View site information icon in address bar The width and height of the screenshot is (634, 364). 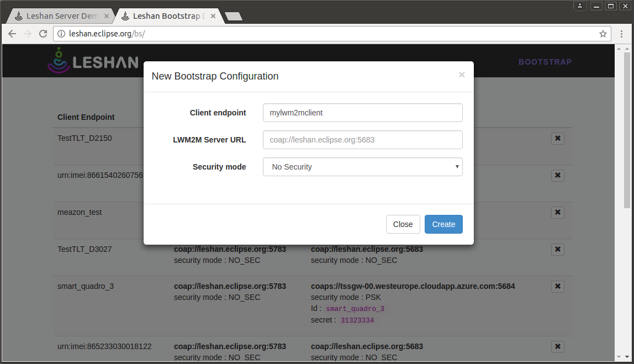coord(61,34)
